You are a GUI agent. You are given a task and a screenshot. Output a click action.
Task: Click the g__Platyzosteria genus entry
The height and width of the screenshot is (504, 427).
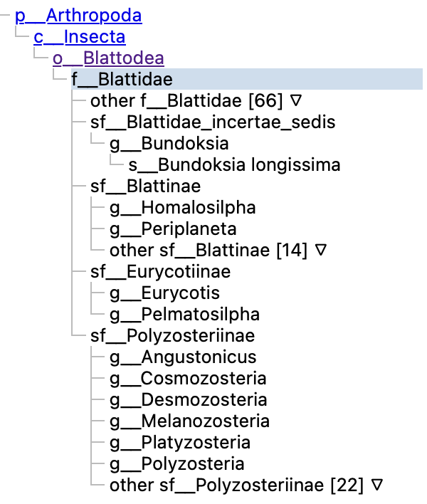[180, 442]
